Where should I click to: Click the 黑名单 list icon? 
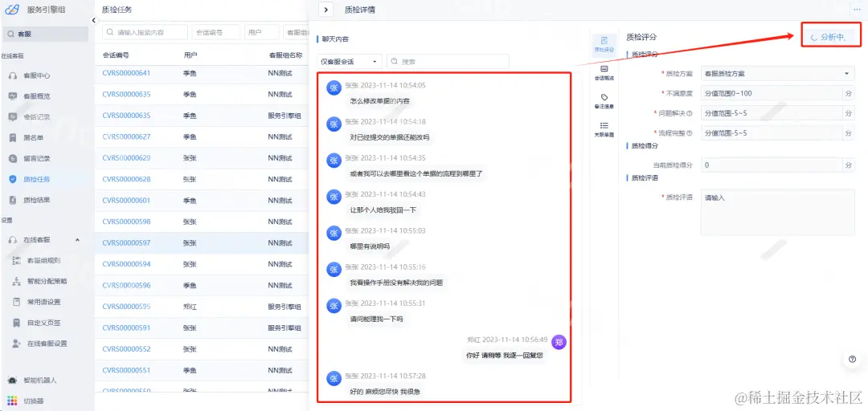tap(13, 138)
